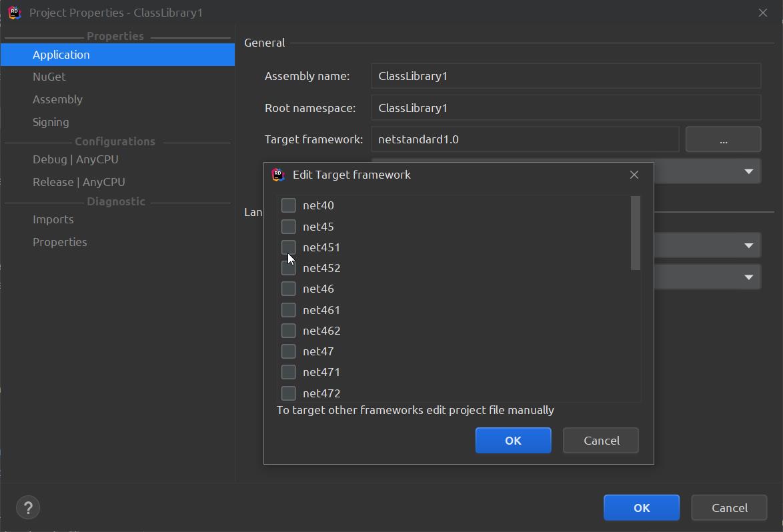Confirm with OK in Edit Target framework
The image size is (783, 532).
click(x=513, y=441)
